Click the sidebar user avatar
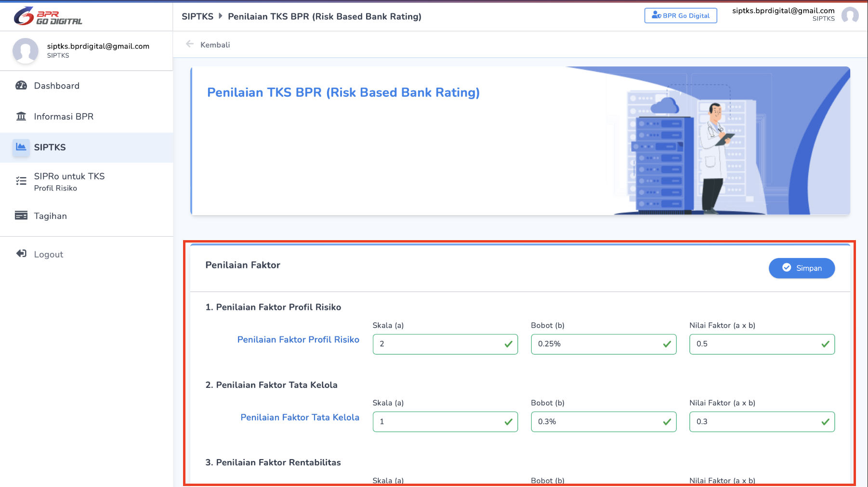The width and height of the screenshot is (868, 487). 26,51
